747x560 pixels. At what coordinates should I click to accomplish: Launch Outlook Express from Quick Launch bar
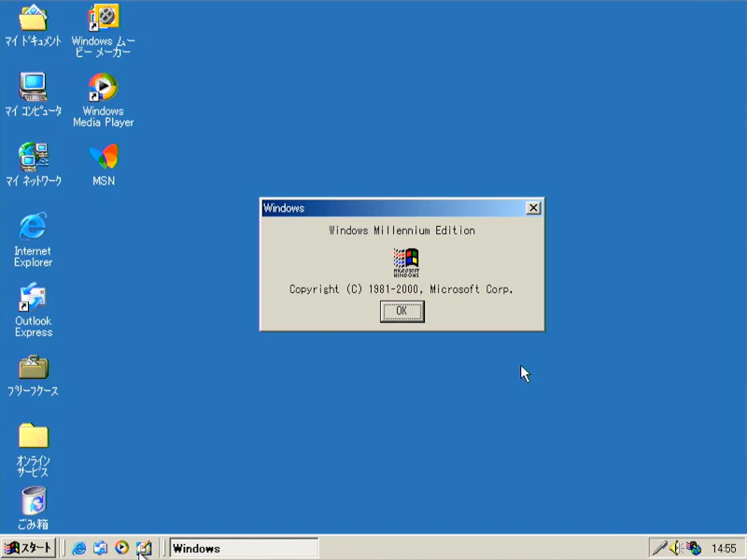100,548
